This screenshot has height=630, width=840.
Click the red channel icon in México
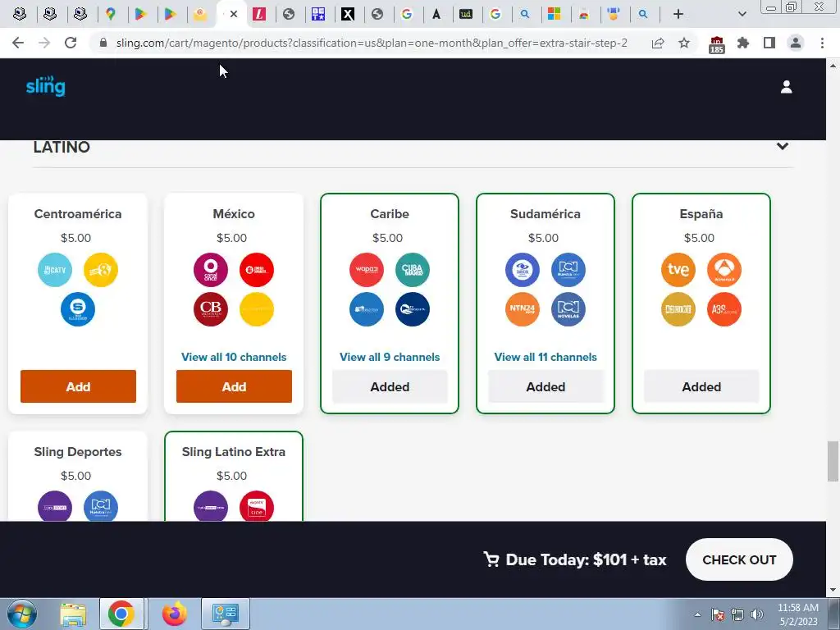coord(257,269)
